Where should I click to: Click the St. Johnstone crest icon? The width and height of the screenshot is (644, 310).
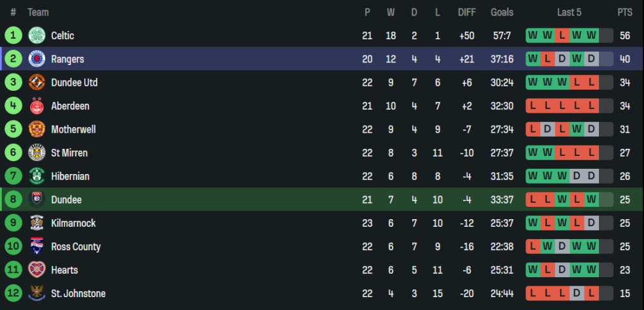tap(35, 293)
